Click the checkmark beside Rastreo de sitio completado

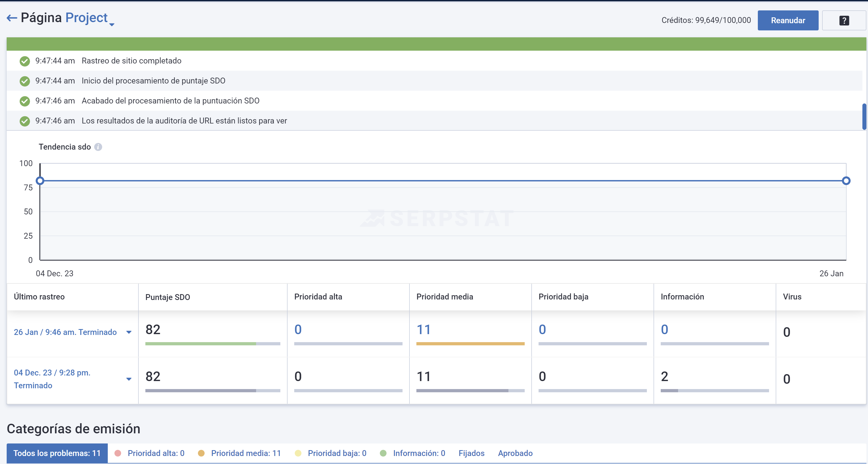tap(25, 61)
